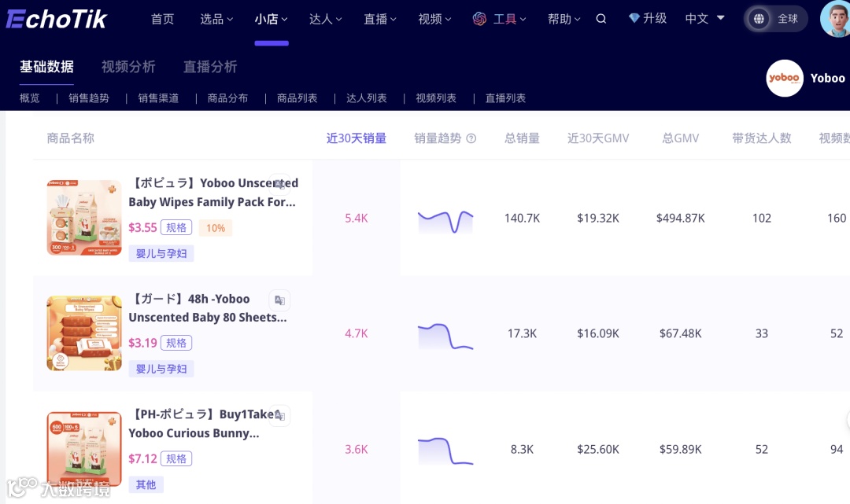Jump to the 达人列表 section

(x=367, y=98)
